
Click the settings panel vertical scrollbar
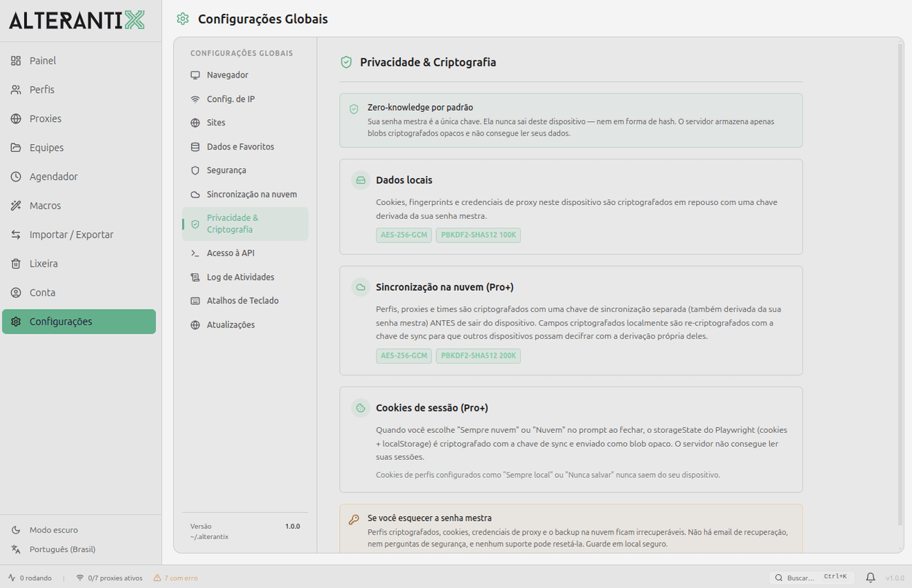pyautogui.click(x=900, y=284)
